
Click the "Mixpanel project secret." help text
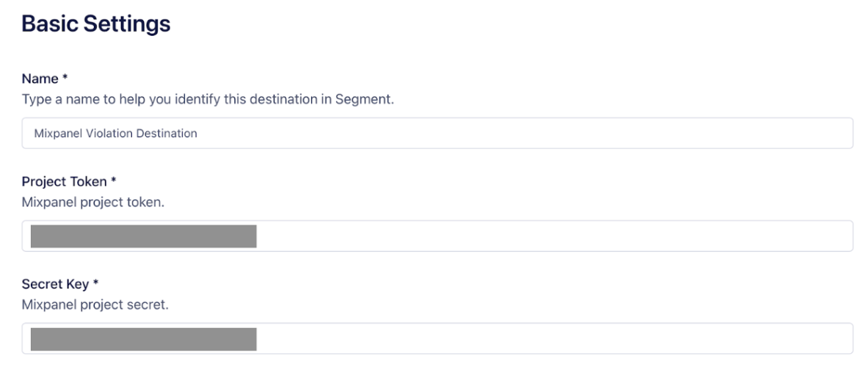click(95, 302)
